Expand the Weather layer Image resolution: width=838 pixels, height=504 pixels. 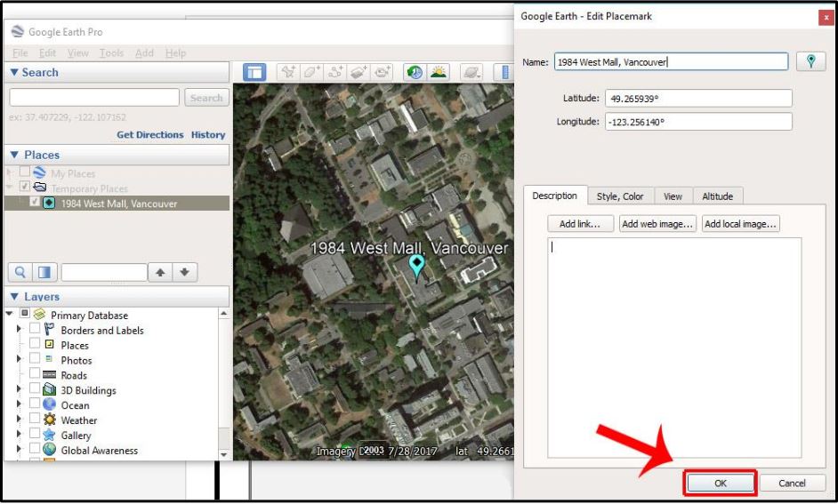(x=20, y=419)
